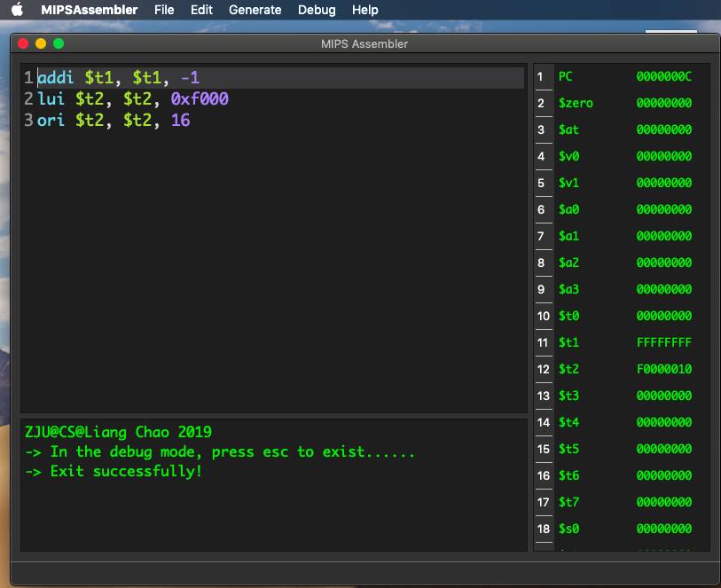Open the Debug menu

pyautogui.click(x=317, y=10)
